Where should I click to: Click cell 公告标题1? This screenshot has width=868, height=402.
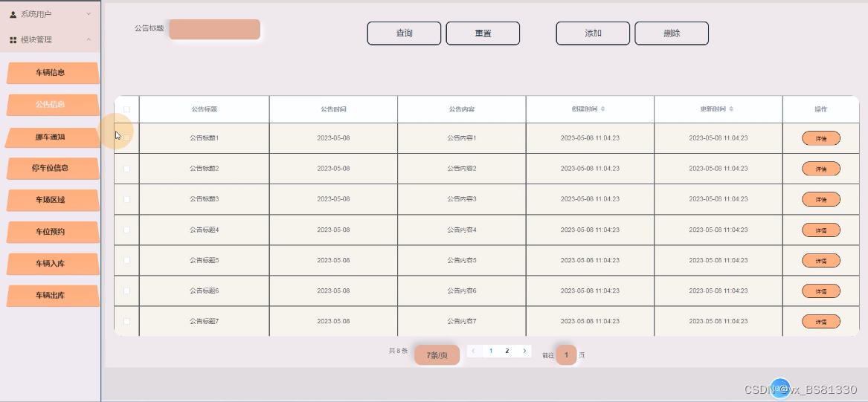point(205,137)
